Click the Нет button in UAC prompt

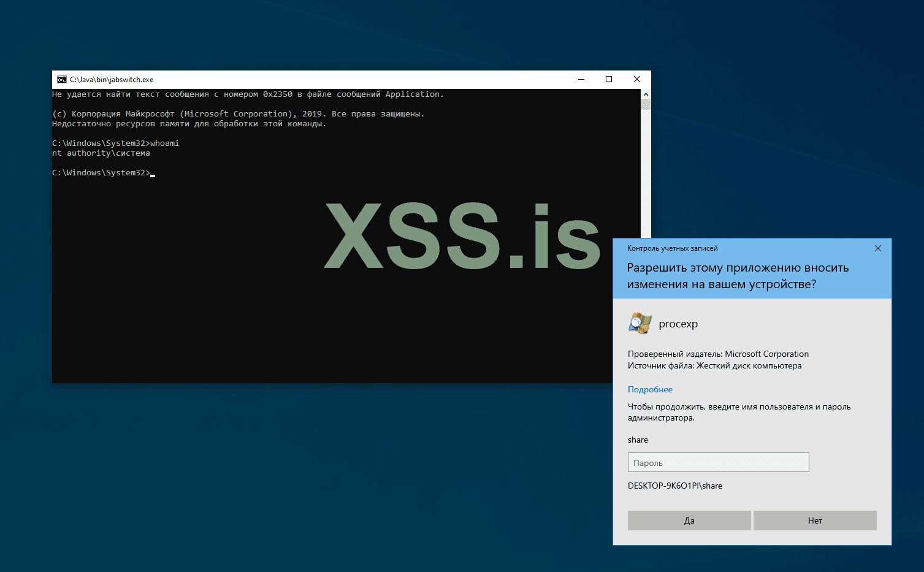[x=815, y=521]
